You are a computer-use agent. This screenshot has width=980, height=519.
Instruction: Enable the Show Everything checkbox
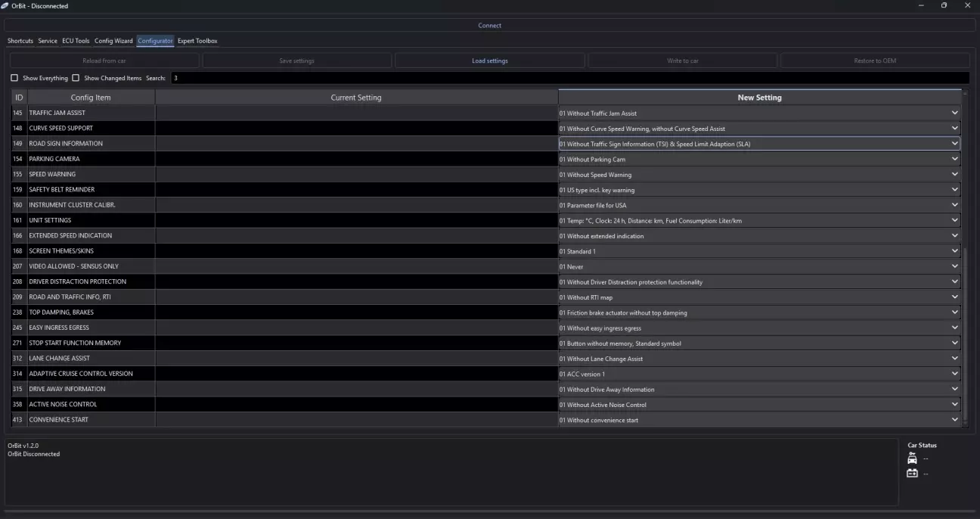coord(14,78)
